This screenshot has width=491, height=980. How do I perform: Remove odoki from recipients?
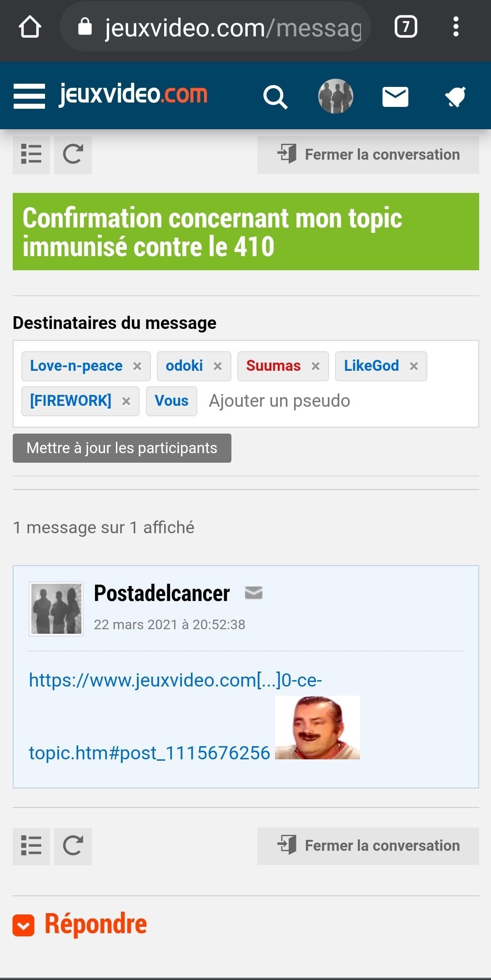coord(218,366)
